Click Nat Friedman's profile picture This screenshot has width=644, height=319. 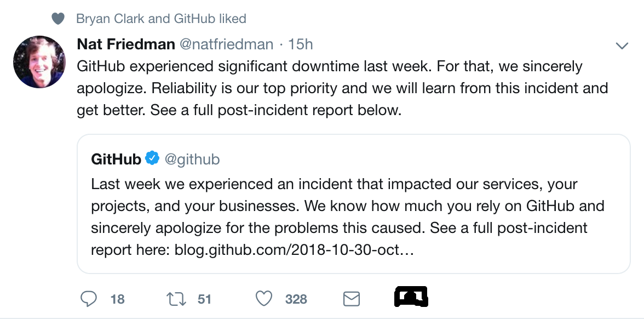coord(39,62)
